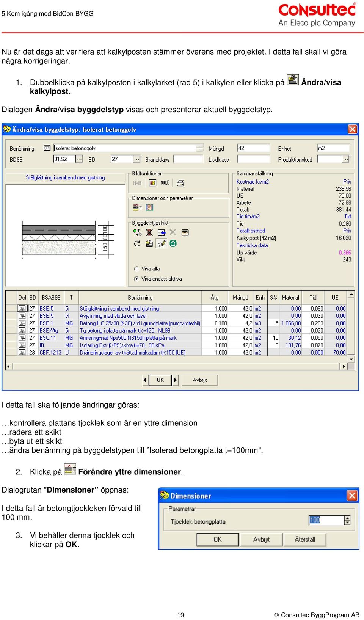Click the circular refresh arrow icon

tap(137, 243)
